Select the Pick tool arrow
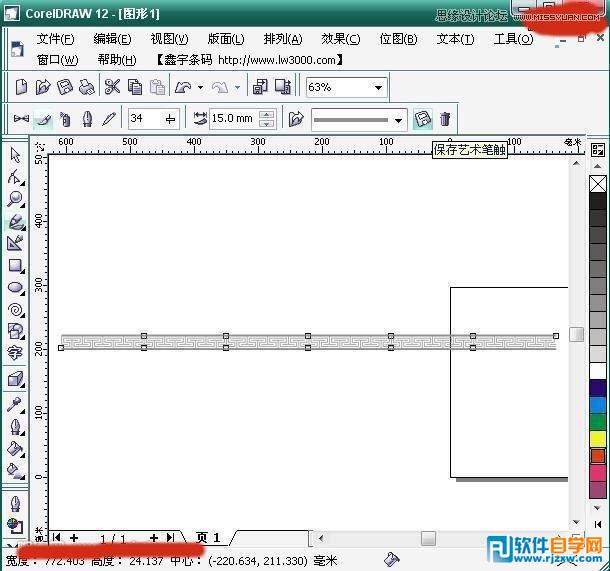Screen dimensions: 610x571 tap(15, 155)
